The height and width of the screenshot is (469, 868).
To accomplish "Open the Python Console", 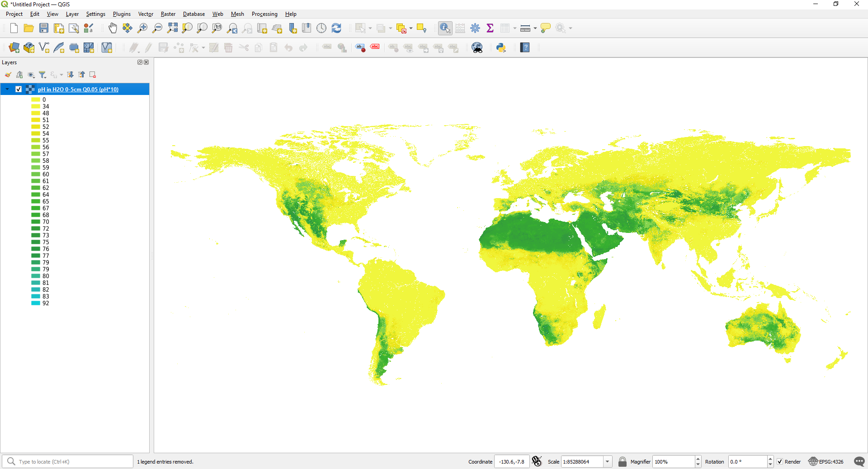I will pyautogui.click(x=501, y=47).
